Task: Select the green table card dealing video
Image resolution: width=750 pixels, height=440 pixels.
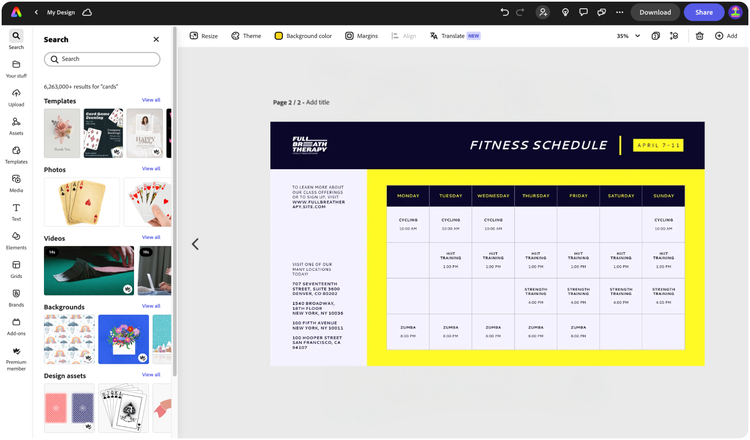Action: click(x=89, y=271)
